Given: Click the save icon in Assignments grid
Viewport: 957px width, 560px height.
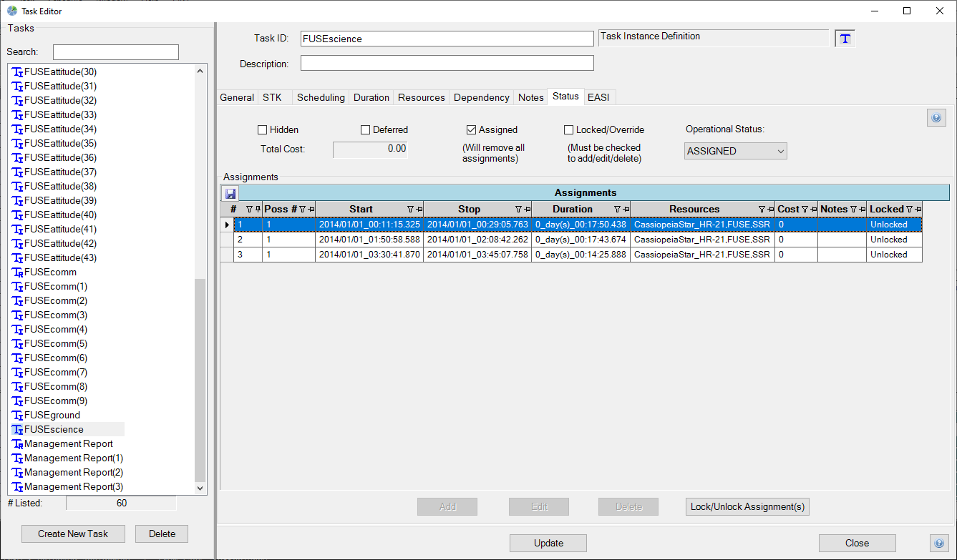Looking at the screenshot, I should [x=230, y=193].
